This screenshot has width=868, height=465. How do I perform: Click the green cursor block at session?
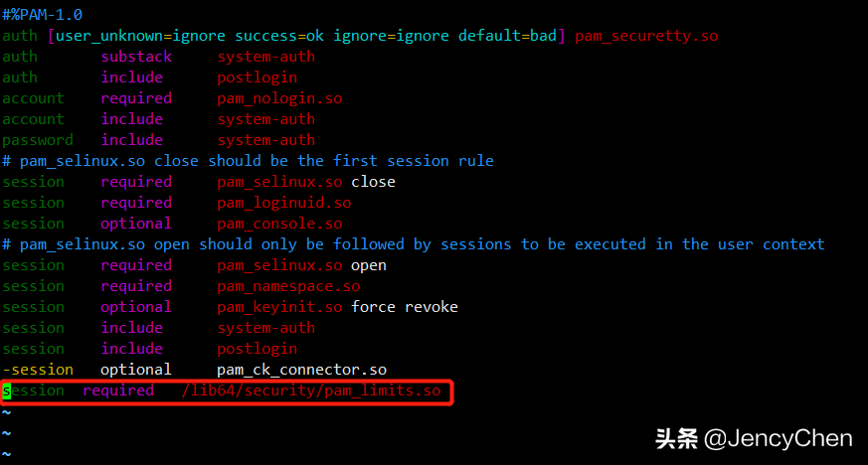7,391
